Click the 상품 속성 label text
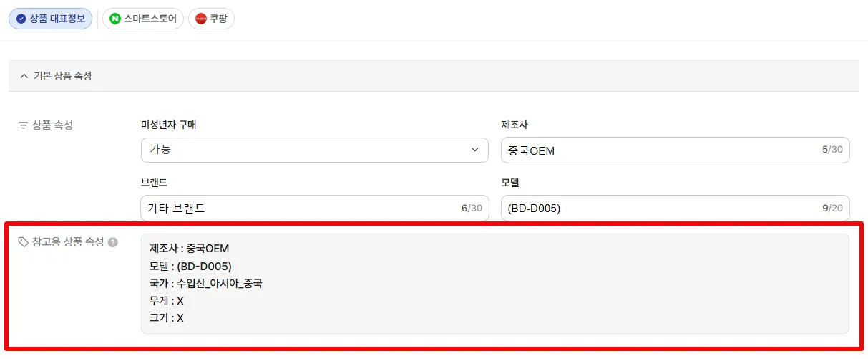This screenshot has width=868, height=359. click(52, 125)
